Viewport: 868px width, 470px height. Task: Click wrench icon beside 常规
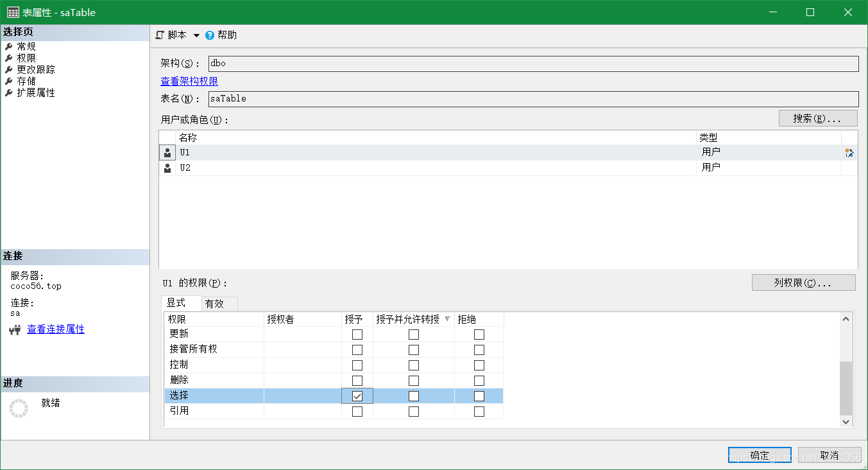click(8, 47)
